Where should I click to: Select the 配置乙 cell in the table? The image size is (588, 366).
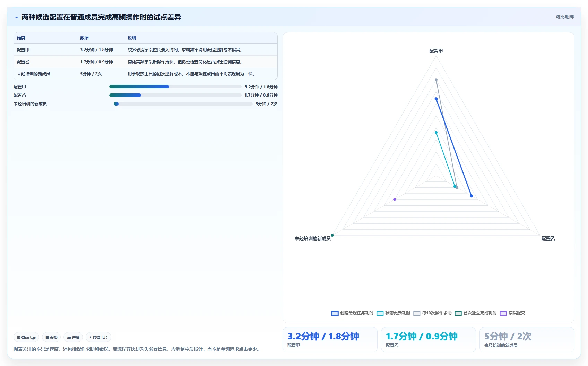point(23,62)
